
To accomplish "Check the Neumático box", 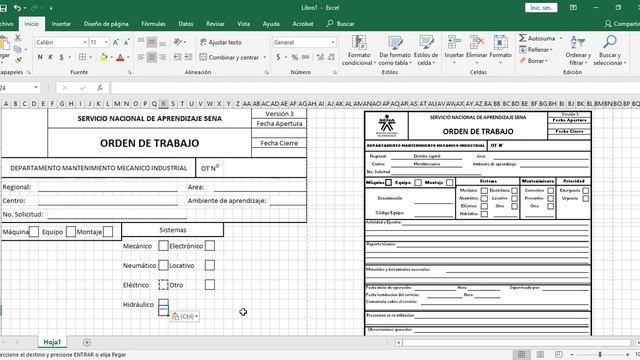I will 163,265.
